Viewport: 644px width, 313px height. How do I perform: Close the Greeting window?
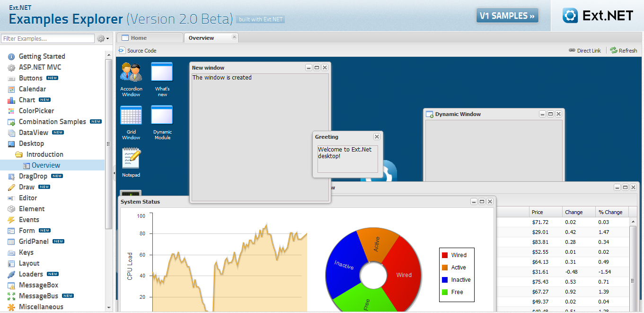click(377, 137)
